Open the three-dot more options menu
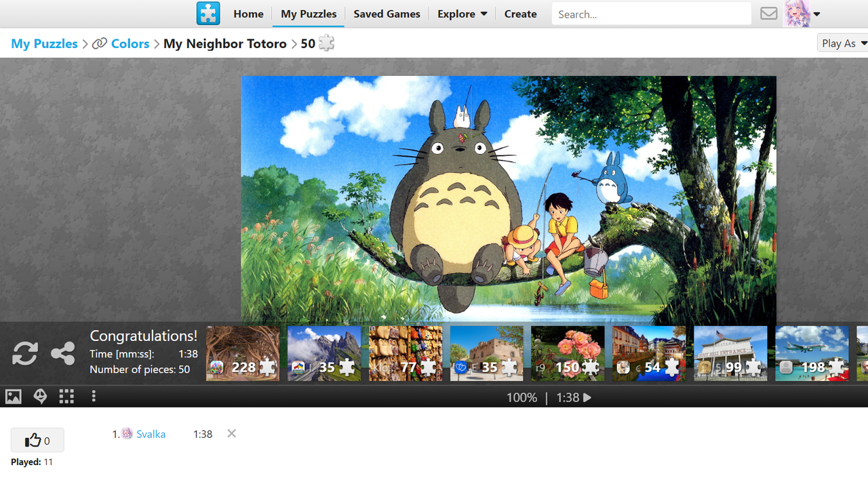The image size is (868, 480). click(x=94, y=397)
